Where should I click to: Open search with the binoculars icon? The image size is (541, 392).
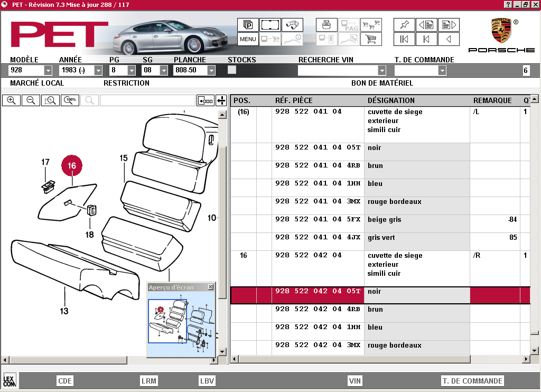point(292,25)
